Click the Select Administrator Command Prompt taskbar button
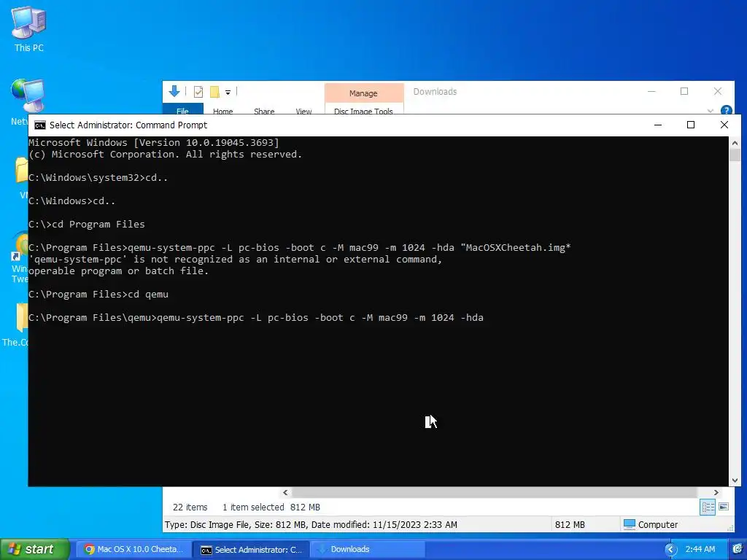 tap(252, 550)
